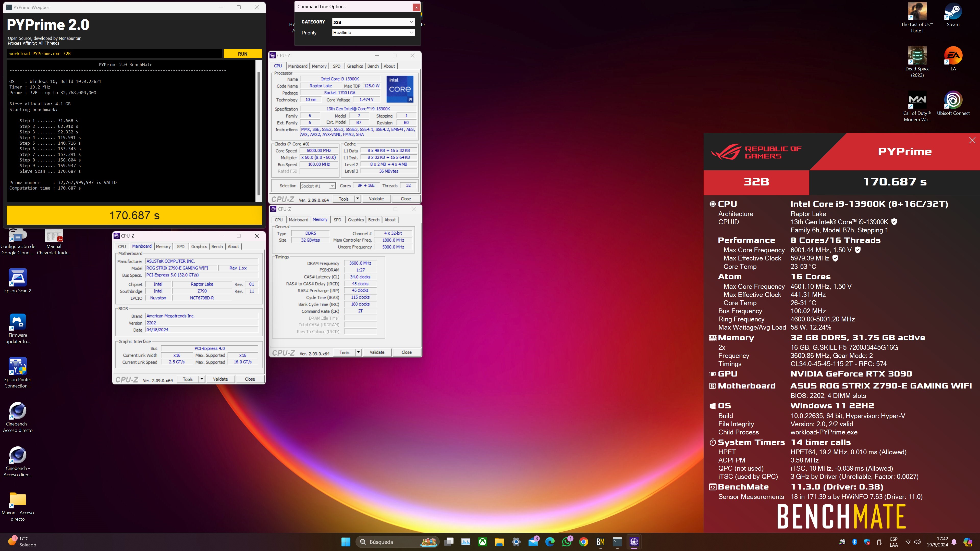Image resolution: width=980 pixels, height=551 pixels.
Task: Open terminal icon in the taskbar
Action: click(617, 542)
